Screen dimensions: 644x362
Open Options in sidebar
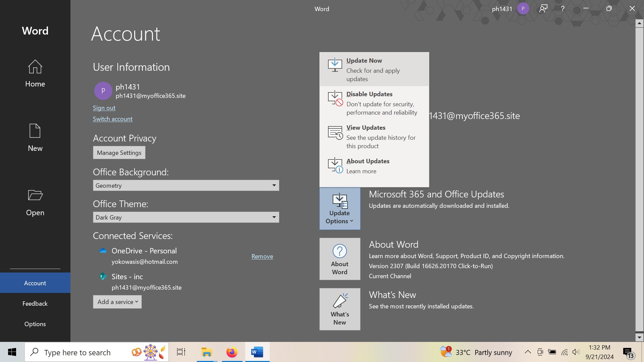35,324
